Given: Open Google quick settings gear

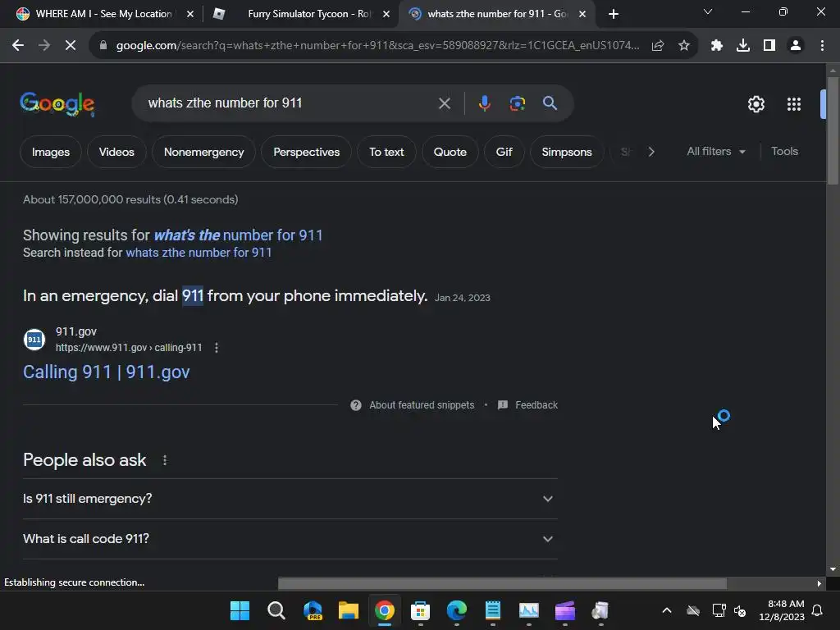Looking at the screenshot, I should pos(756,104).
